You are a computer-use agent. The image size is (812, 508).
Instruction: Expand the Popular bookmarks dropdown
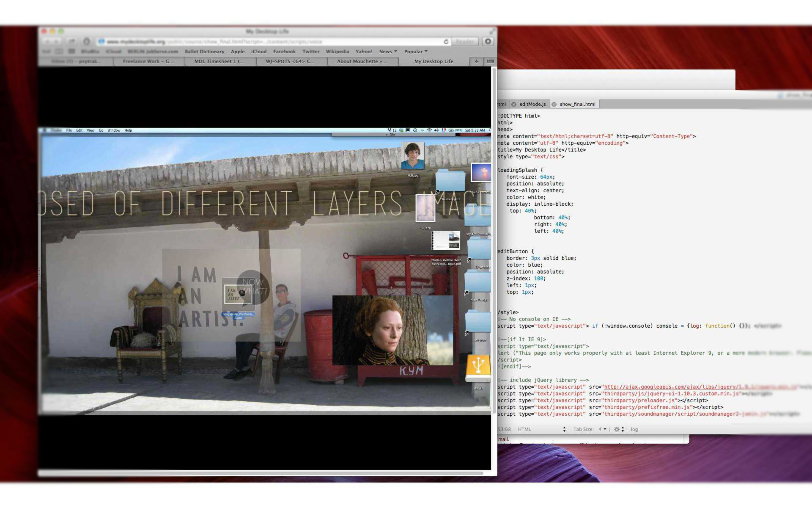pos(416,52)
